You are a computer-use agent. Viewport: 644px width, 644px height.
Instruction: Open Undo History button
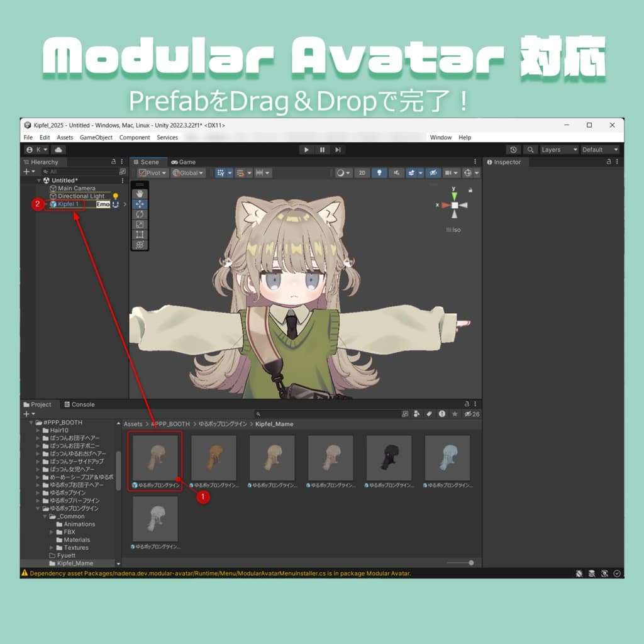click(x=513, y=150)
